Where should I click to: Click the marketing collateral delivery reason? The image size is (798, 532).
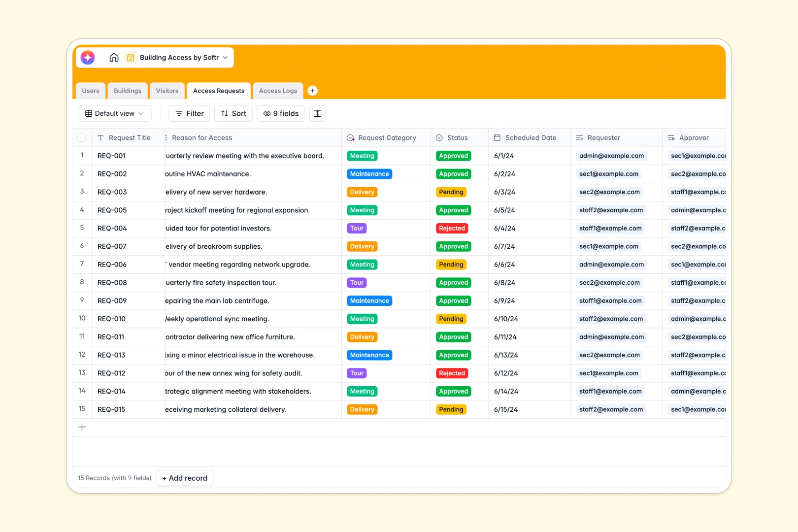253,409
